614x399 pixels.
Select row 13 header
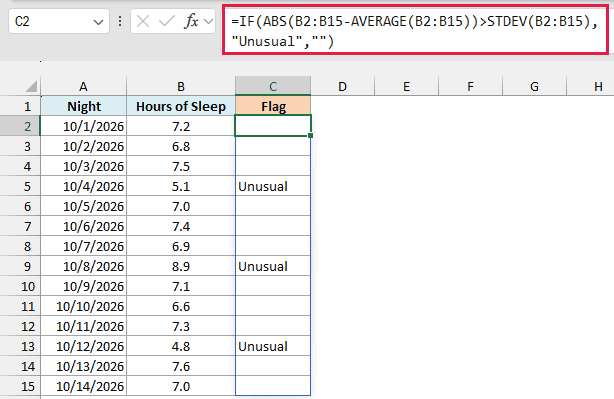(x=20, y=346)
